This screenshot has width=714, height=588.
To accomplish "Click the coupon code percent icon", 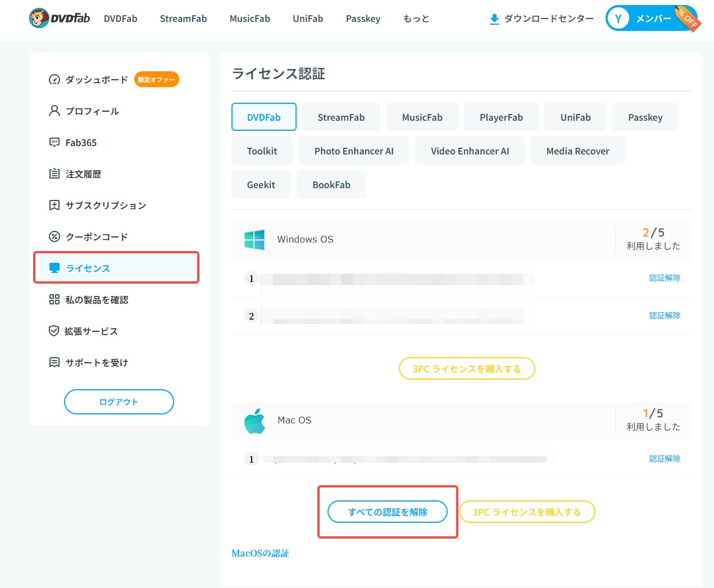I will [x=54, y=237].
